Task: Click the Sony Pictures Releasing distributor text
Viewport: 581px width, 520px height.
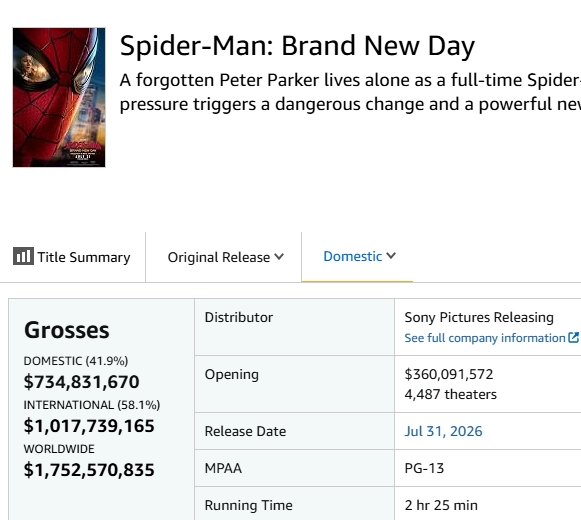Action: (479, 317)
